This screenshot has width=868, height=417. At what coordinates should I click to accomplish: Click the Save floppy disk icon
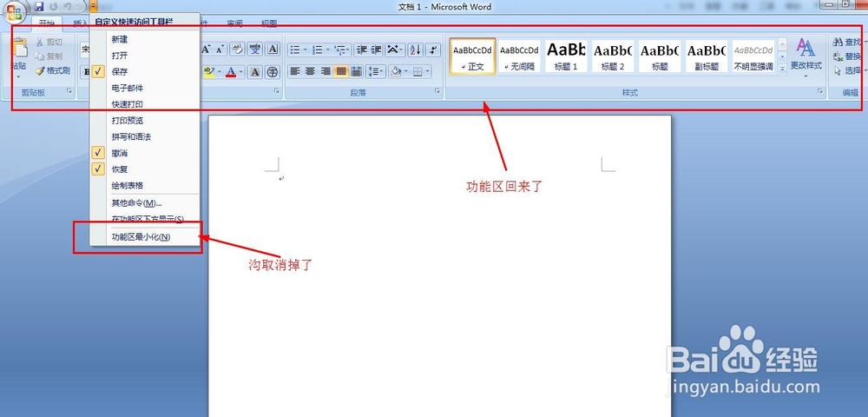pos(39,7)
